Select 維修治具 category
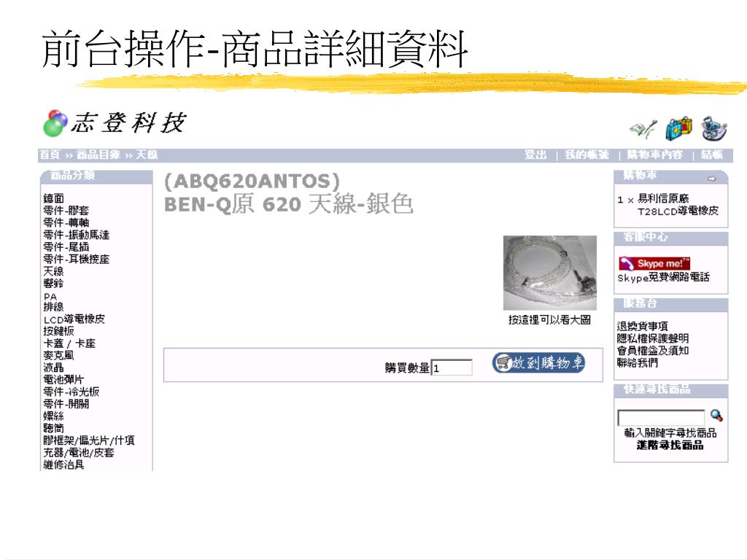This screenshot has height=560, width=747. point(63,464)
